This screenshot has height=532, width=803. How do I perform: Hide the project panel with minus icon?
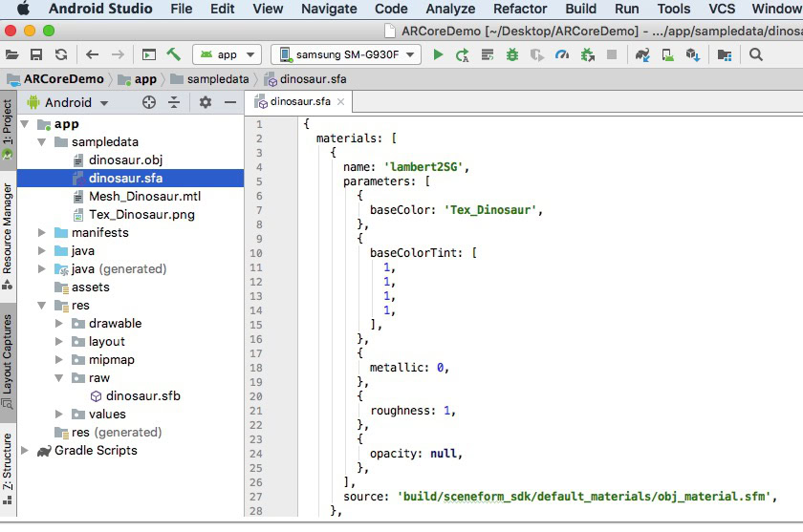click(229, 102)
